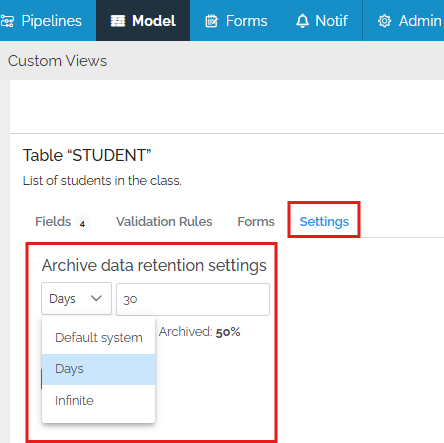This screenshot has height=443, width=444.
Task: Click the Archived: 50% label
Action: click(199, 332)
